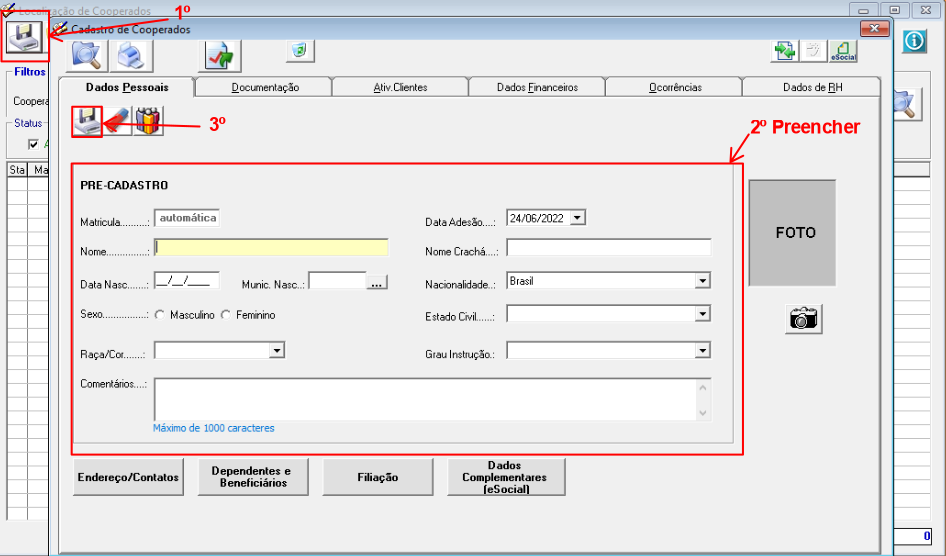Save record with Dados Pessoais disk icon
Screen dimensions: 946x556
point(87,122)
